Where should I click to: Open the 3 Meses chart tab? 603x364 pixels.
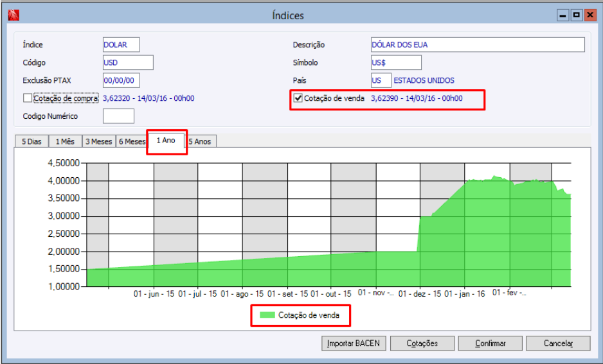pyautogui.click(x=99, y=141)
